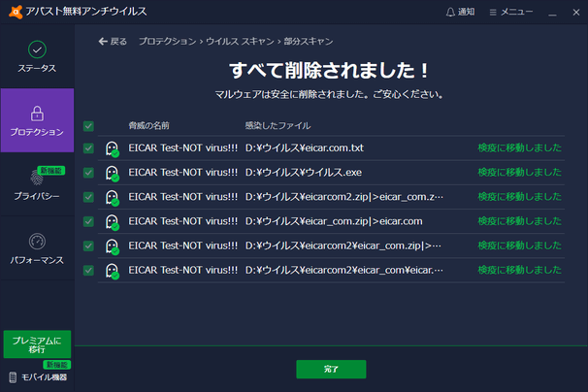
Task: Click 脅威の名前 column header
Action: 148,126
